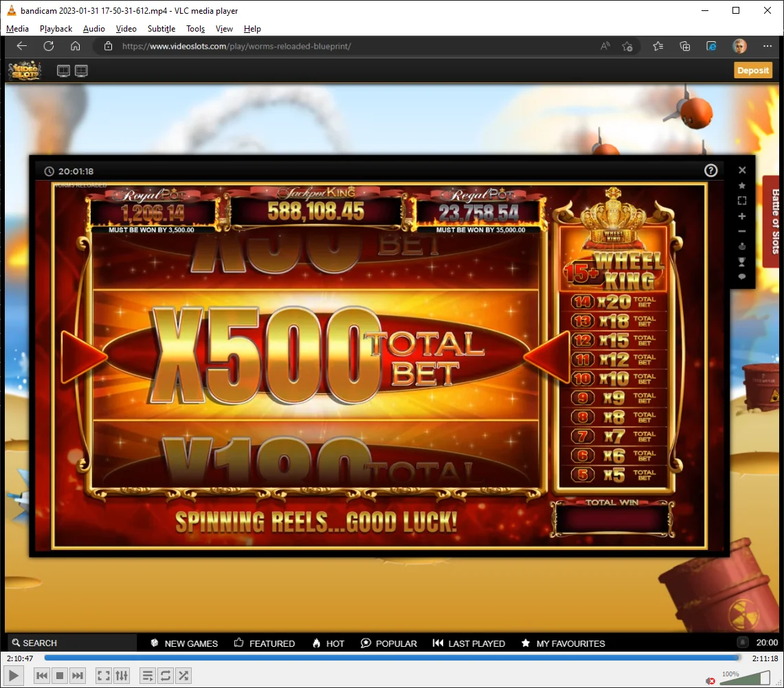Open the browser profile avatar
Viewport: 784px width, 688px height.
pos(739,47)
